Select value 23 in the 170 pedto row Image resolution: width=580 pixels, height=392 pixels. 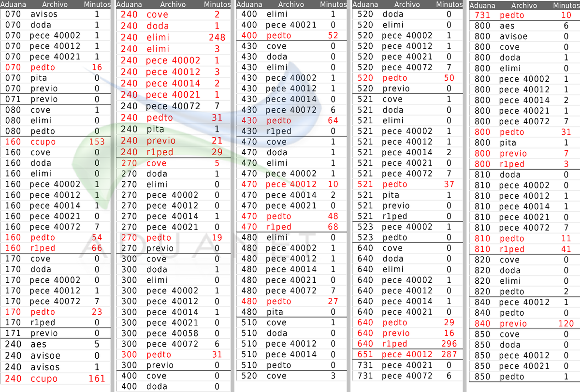coord(97,312)
